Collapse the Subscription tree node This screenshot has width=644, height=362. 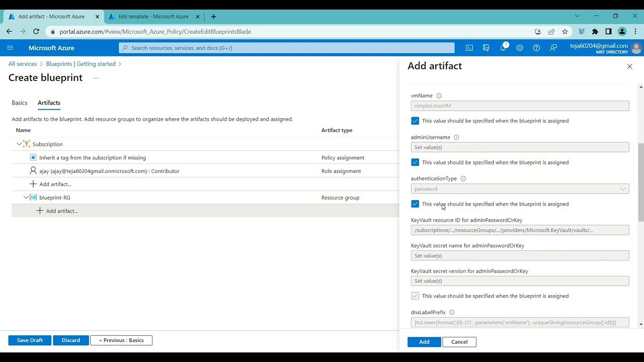point(19,144)
